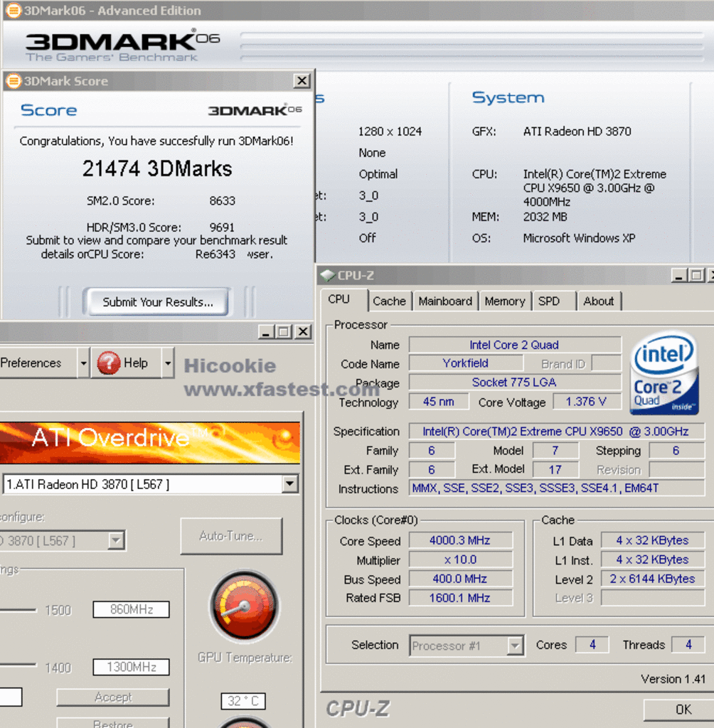
Task: Click the OK button in CPU-Z
Action: click(x=683, y=710)
